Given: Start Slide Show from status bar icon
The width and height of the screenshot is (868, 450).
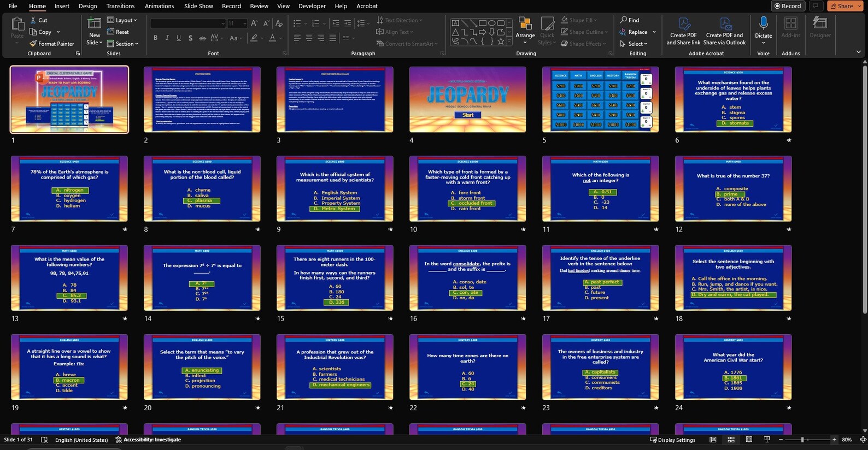Looking at the screenshot, I should (767, 440).
